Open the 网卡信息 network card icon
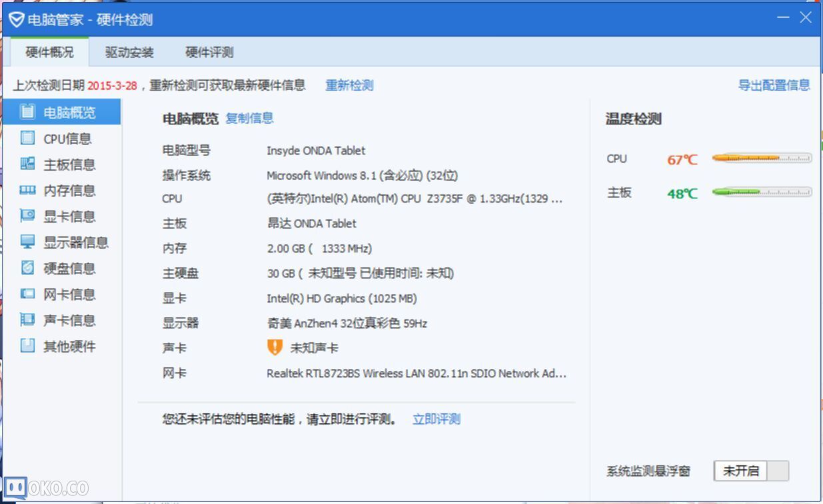Viewport: 823px width, 504px height. pos(27,294)
